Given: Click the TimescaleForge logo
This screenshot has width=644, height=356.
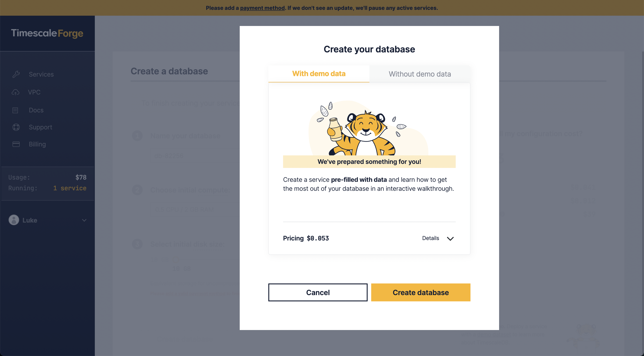Looking at the screenshot, I should click(47, 33).
